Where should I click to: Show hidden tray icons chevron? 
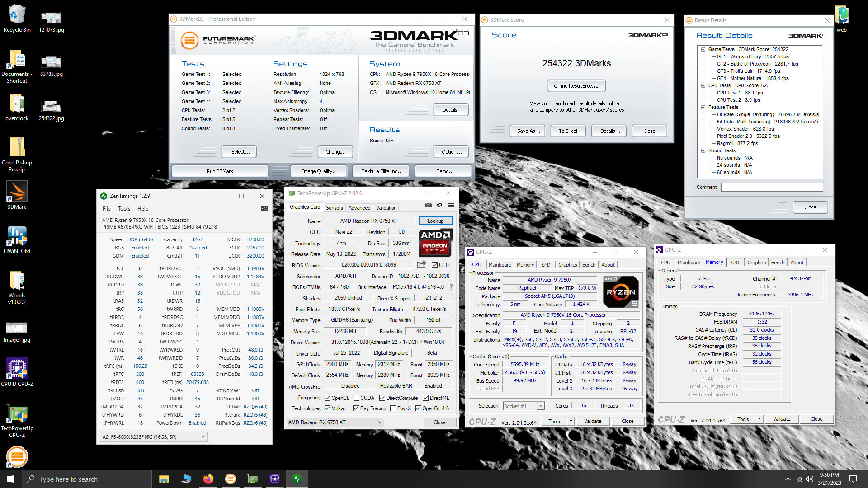788,479
